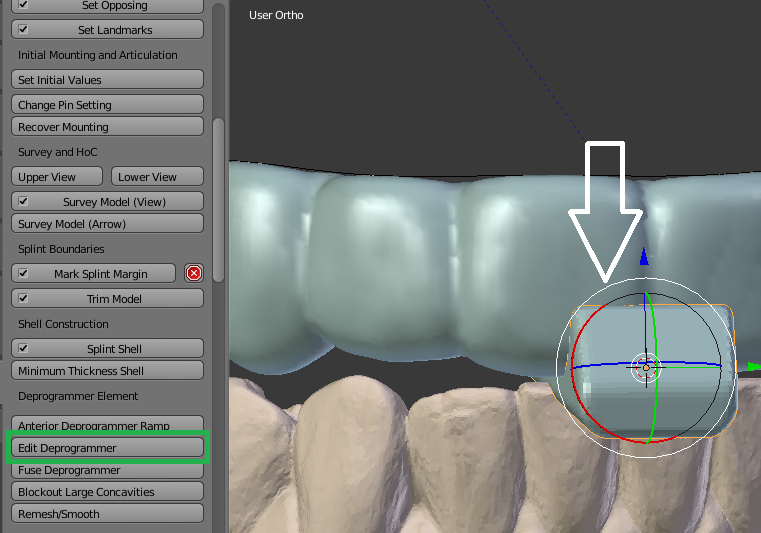Click the Initial Mounting and Articulation label
This screenshot has width=761, height=533.
coord(98,55)
